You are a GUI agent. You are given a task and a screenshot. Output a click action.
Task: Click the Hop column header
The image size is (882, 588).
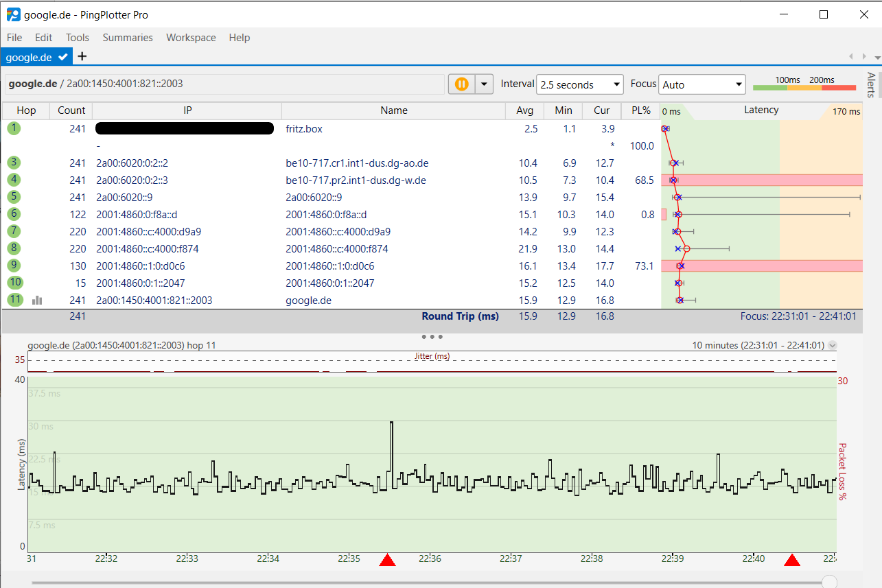26,110
